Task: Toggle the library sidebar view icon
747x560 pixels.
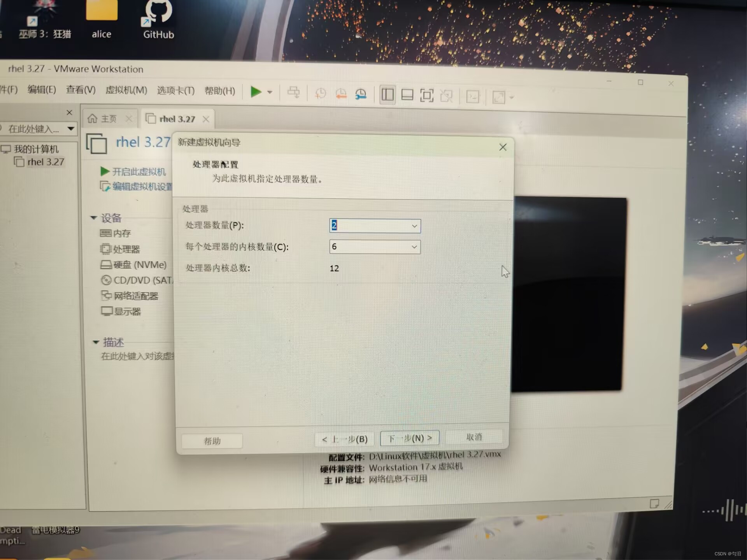Action: coord(388,94)
